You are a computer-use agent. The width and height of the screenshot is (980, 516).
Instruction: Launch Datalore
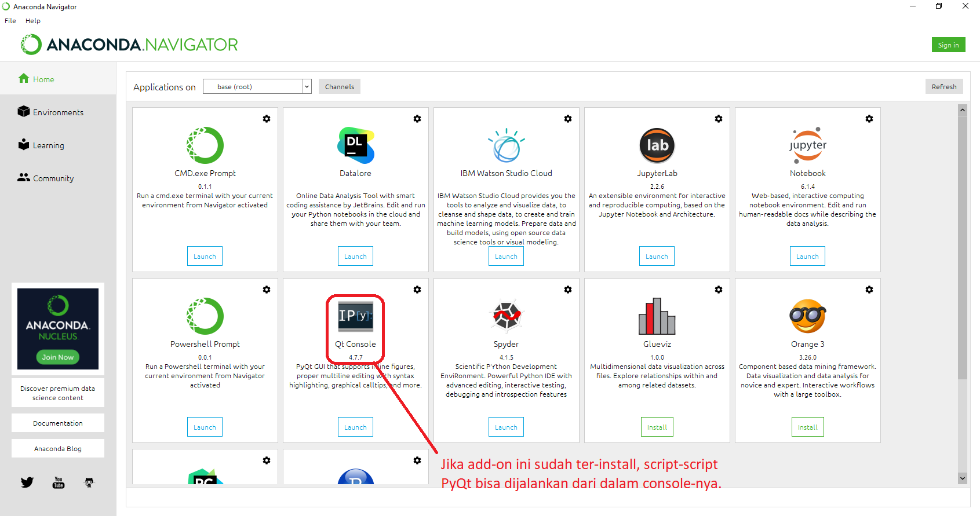click(x=355, y=256)
